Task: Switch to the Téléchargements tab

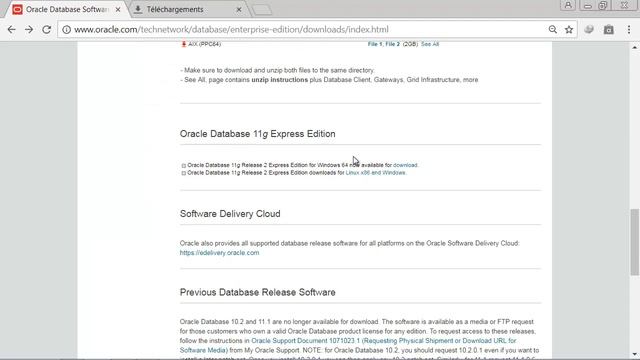Action: coord(187,9)
